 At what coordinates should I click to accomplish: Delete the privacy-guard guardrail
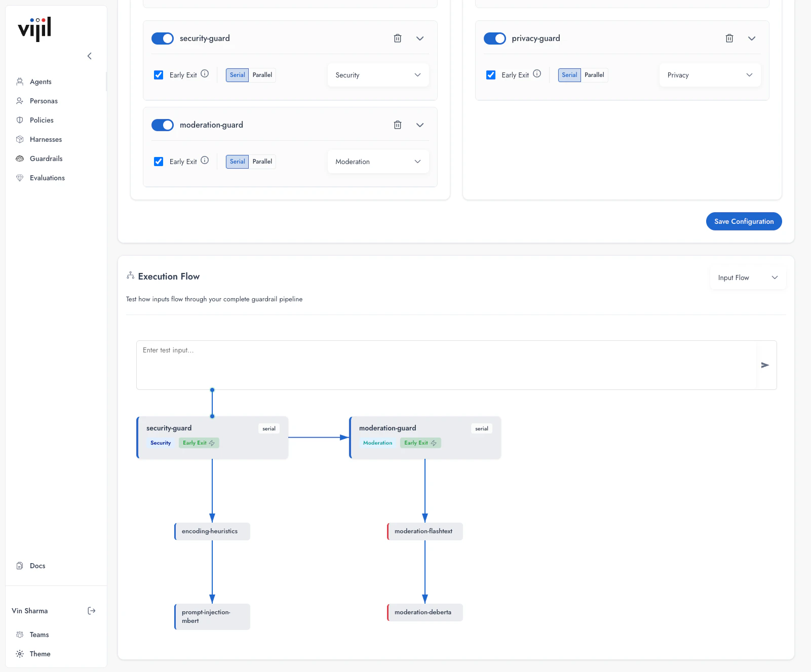click(x=729, y=38)
